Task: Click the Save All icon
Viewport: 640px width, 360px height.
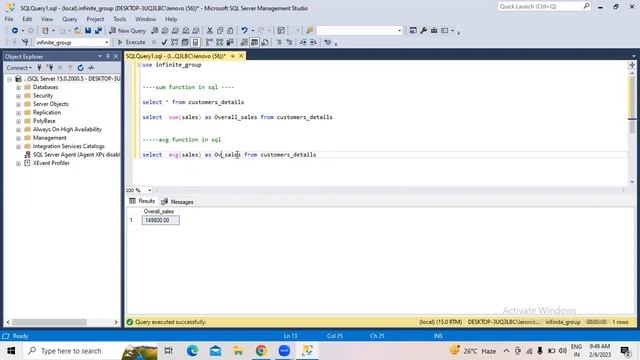Action: click(x=98, y=31)
